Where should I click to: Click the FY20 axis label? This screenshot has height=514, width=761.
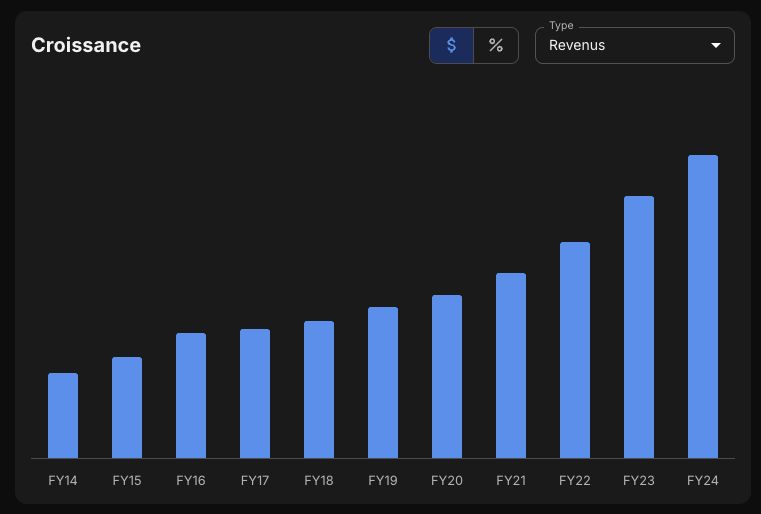click(x=447, y=481)
